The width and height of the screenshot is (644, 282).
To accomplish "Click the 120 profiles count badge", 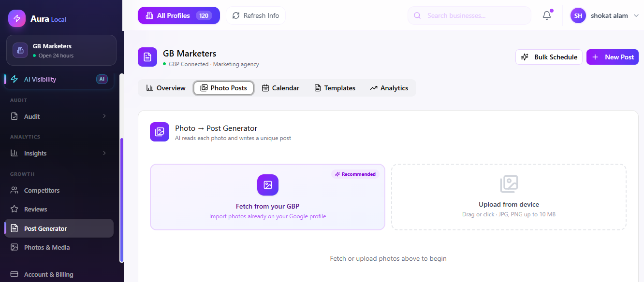I will (204, 15).
